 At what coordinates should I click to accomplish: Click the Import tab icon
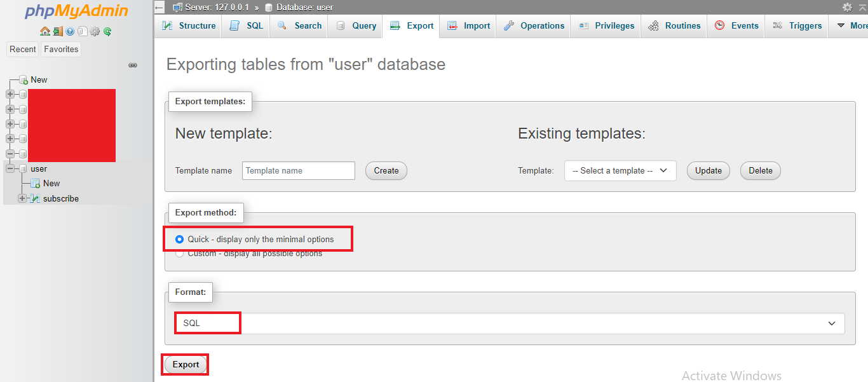[453, 25]
